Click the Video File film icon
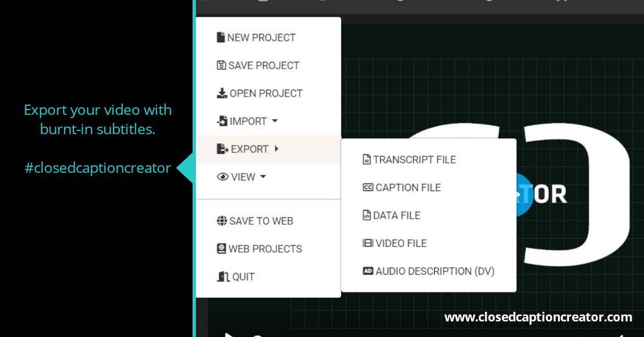 tap(368, 244)
